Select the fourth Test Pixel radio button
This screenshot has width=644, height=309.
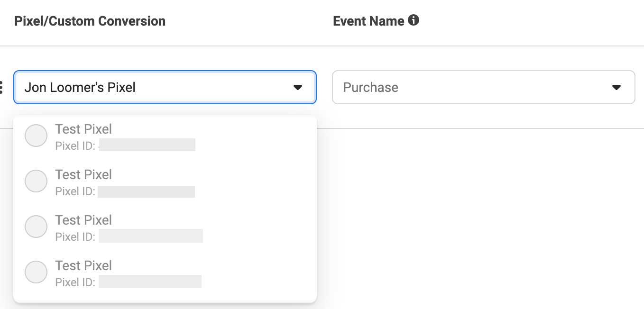point(36,272)
